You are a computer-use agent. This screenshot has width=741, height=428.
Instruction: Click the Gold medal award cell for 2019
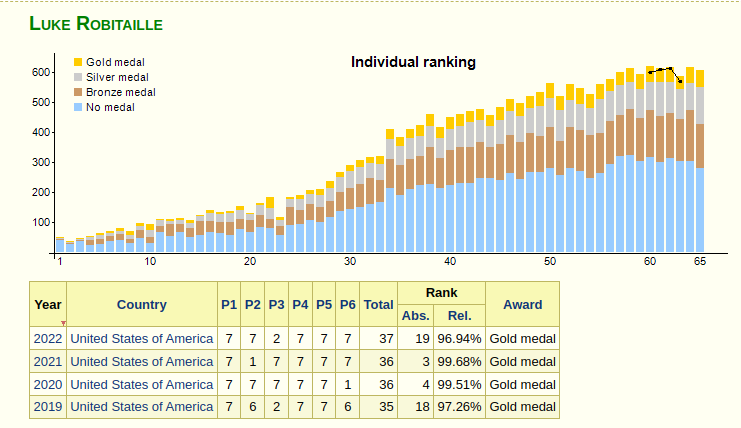pos(522,407)
